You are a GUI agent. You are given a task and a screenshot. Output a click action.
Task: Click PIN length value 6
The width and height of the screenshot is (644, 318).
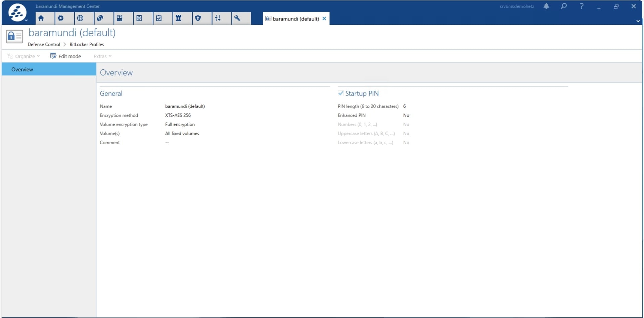click(405, 106)
